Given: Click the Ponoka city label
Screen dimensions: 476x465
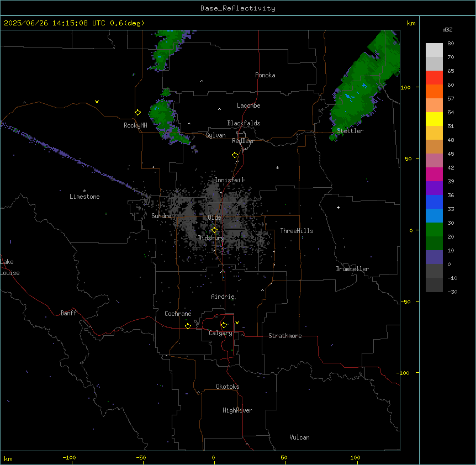Looking at the screenshot, I should coord(265,75).
